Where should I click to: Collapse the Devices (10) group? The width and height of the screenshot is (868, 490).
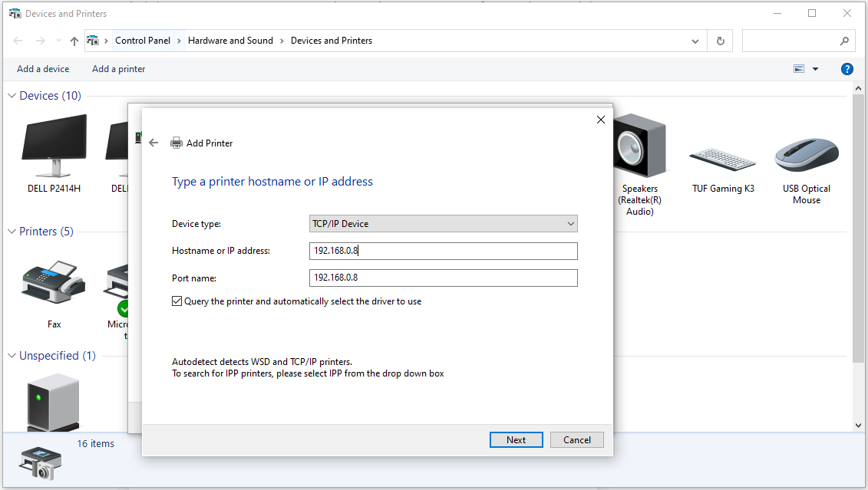[x=12, y=96]
